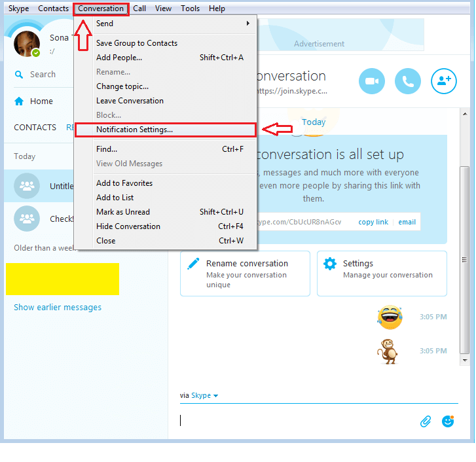Click the monkey emoticon message
Screen dimensions: 476x462
pos(388,351)
